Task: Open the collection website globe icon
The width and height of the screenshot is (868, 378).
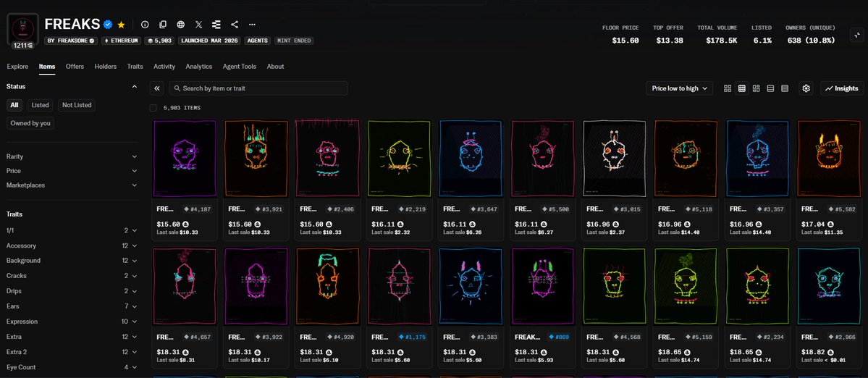Action: point(180,25)
